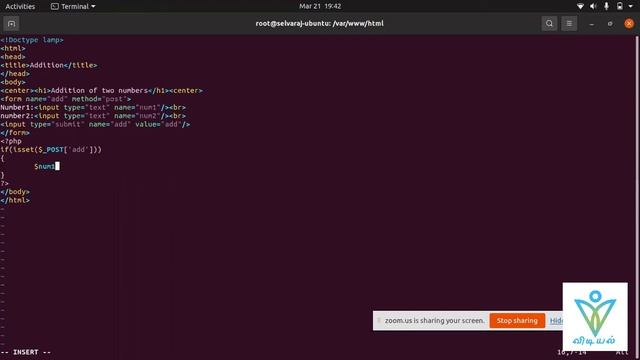Close the terminal window

click(x=629, y=24)
